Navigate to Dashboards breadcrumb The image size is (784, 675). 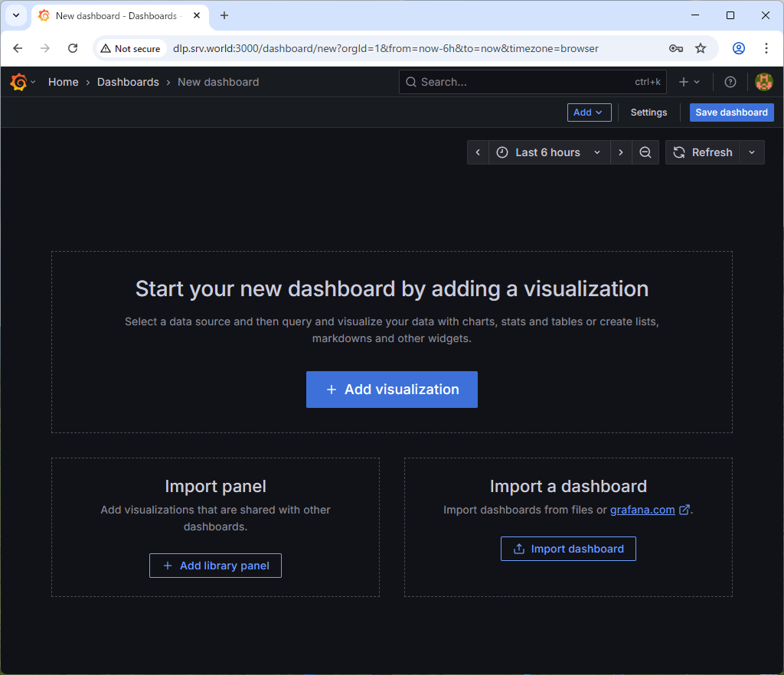pyautogui.click(x=128, y=82)
